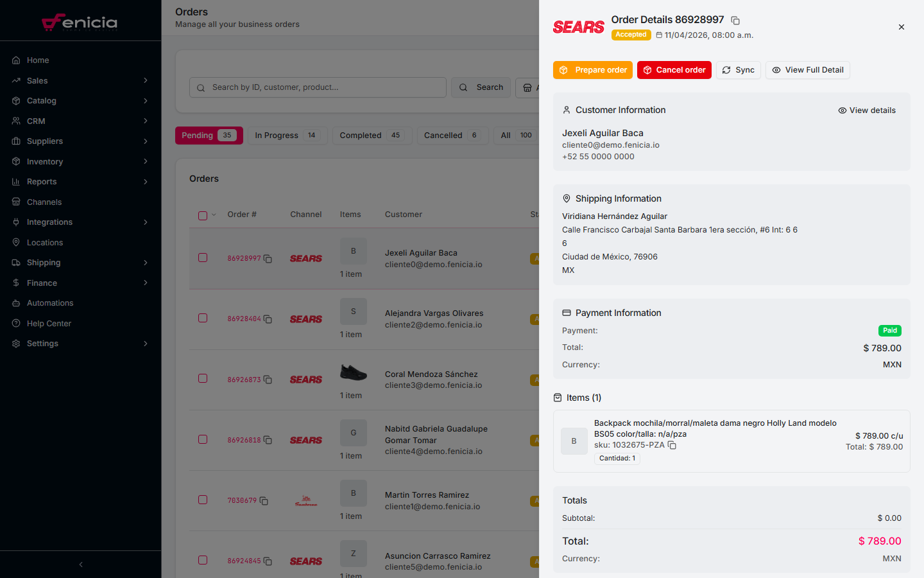Image resolution: width=924 pixels, height=578 pixels.
Task: Open View details in Customer Information
Action: tap(867, 110)
